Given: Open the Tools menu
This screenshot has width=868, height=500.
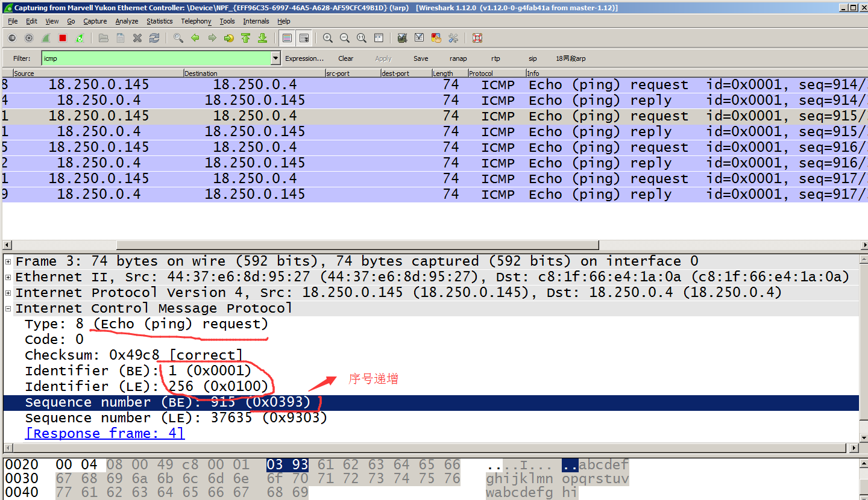Looking at the screenshot, I should point(227,21).
